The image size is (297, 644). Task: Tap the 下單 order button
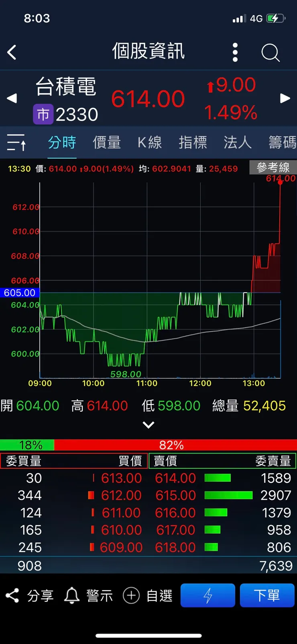click(267, 595)
